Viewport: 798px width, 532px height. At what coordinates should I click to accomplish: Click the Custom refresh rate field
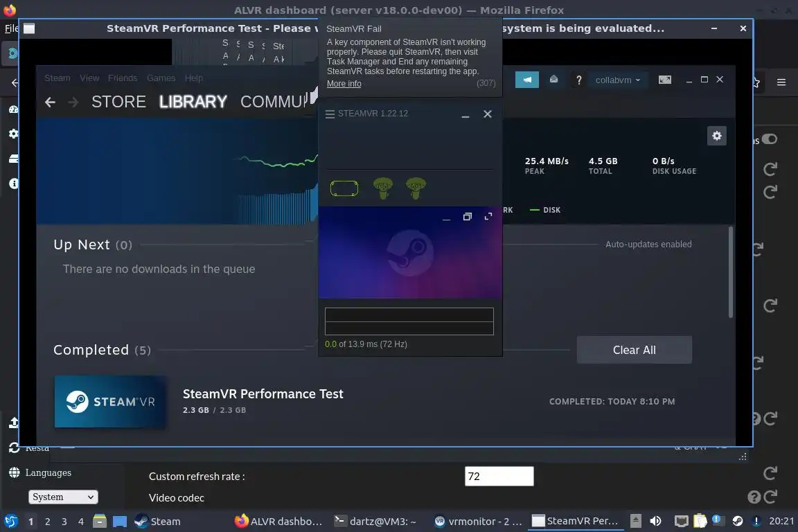499,476
